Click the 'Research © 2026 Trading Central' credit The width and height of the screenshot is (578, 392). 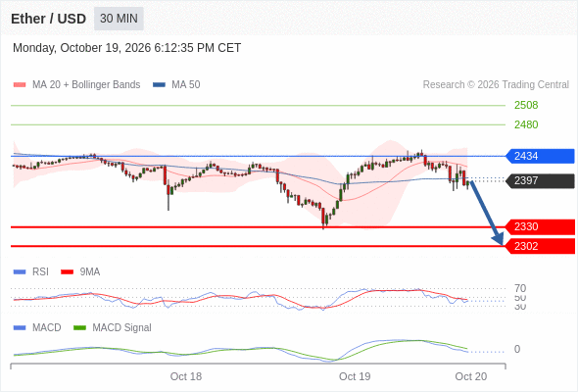(496, 85)
